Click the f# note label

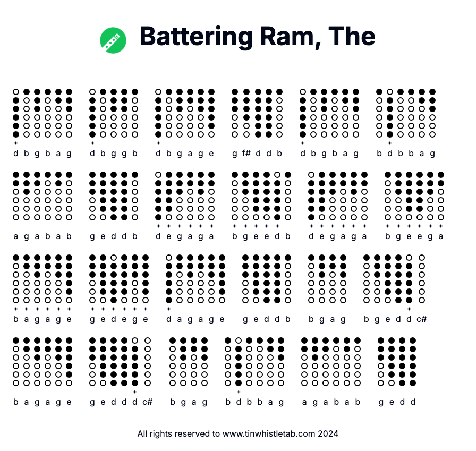point(246,154)
